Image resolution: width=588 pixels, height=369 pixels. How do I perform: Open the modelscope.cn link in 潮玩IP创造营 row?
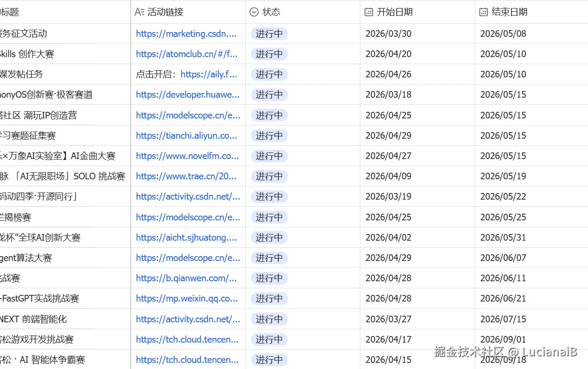coord(188,115)
